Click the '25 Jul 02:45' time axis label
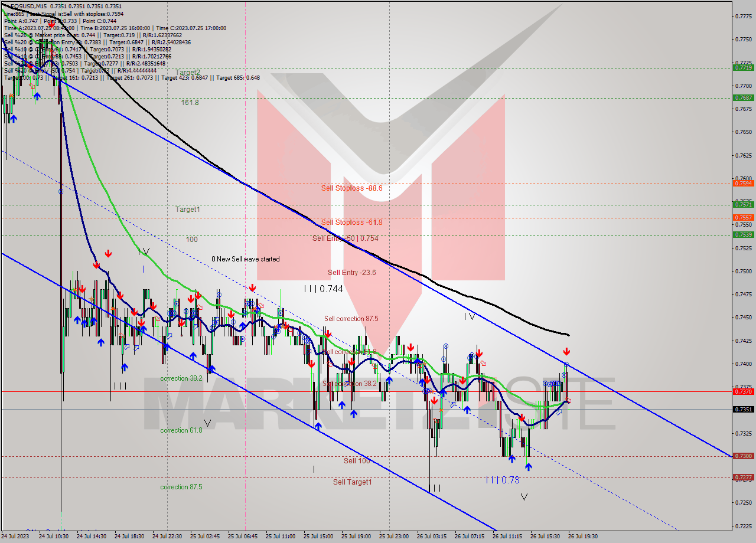The width and height of the screenshot is (756, 543). point(205,537)
